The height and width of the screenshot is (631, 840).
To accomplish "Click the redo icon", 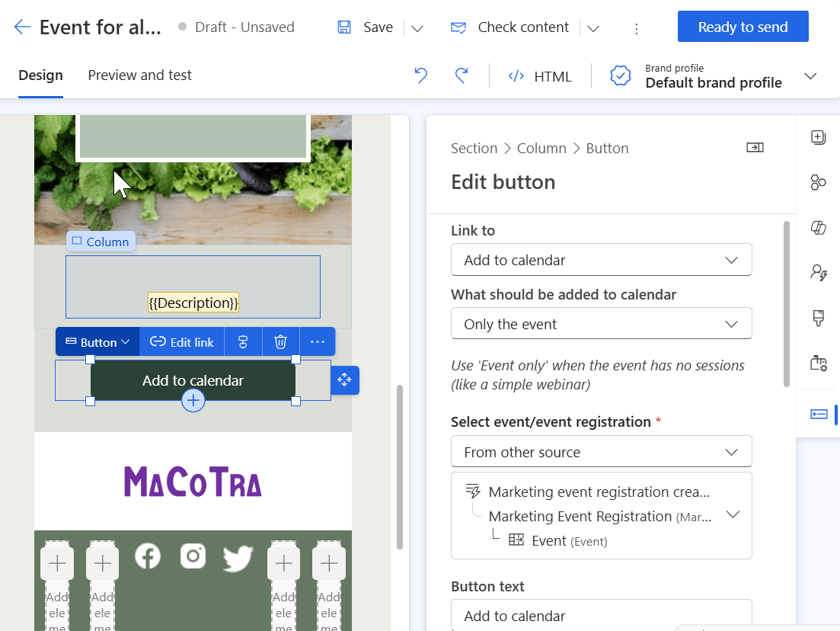I will click(x=461, y=75).
